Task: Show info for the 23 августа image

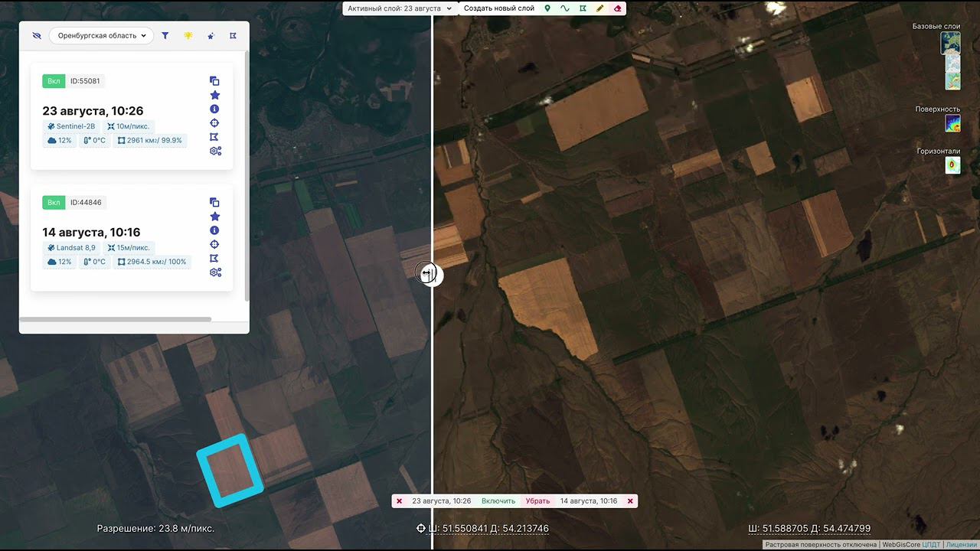Action: point(215,109)
